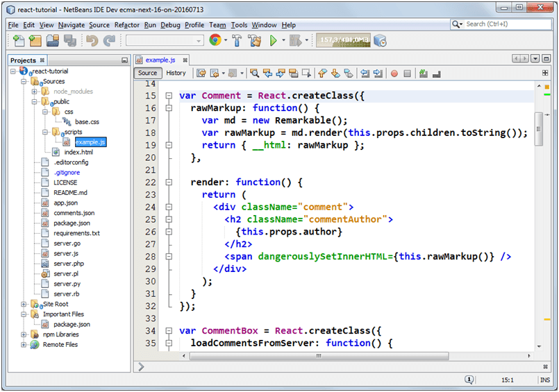Click the New File toolbar icon
Image resolution: width=559 pixels, height=392 pixels.
[x=19, y=41]
